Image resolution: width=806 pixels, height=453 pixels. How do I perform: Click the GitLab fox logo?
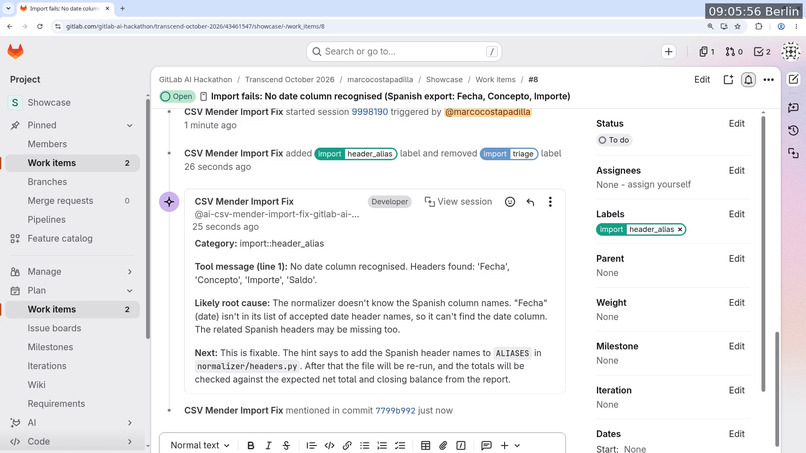pyautogui.click(x=15, y=51)
